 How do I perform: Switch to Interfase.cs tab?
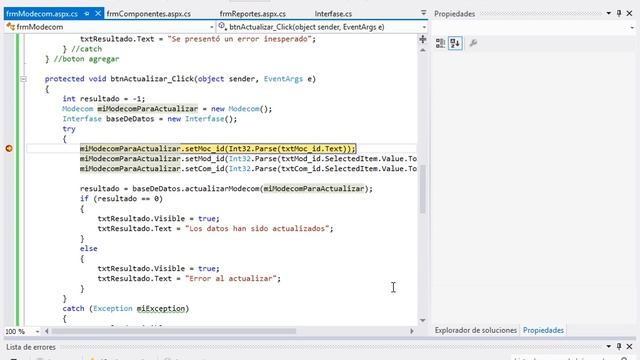[x=333, y=14]
